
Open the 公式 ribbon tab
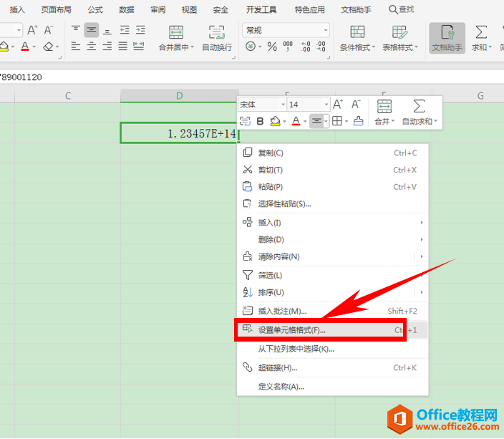[95, 10]
